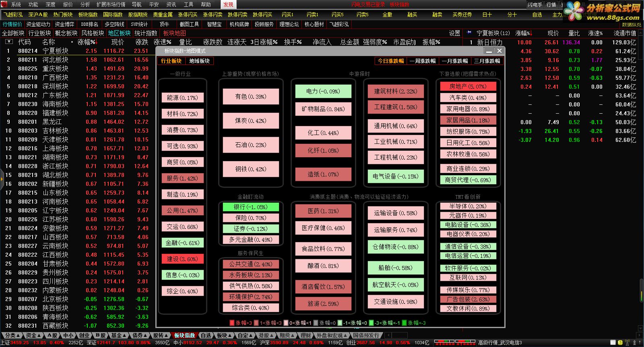The width and height of the screenshot is (644, 347).
Task: Open the 板块地图 tab
Action: 175,33
